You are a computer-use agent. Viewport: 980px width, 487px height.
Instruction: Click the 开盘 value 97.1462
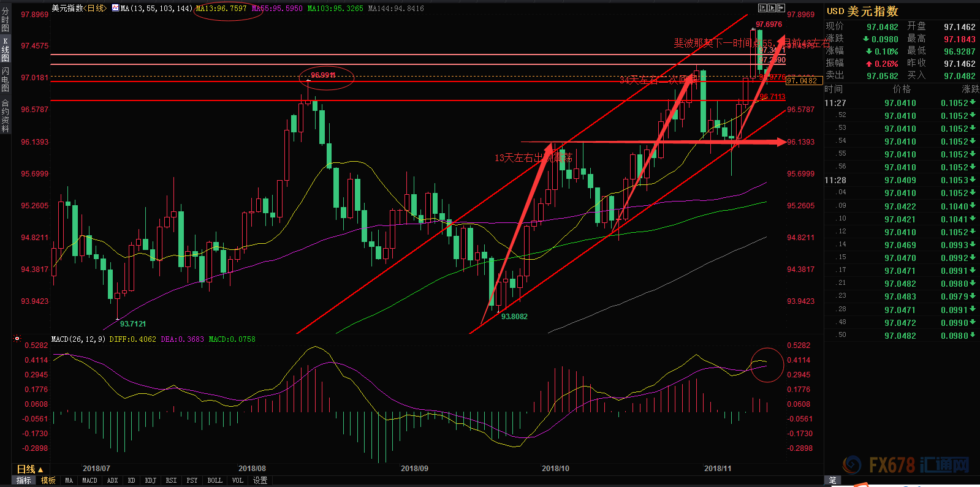point(959,27)
